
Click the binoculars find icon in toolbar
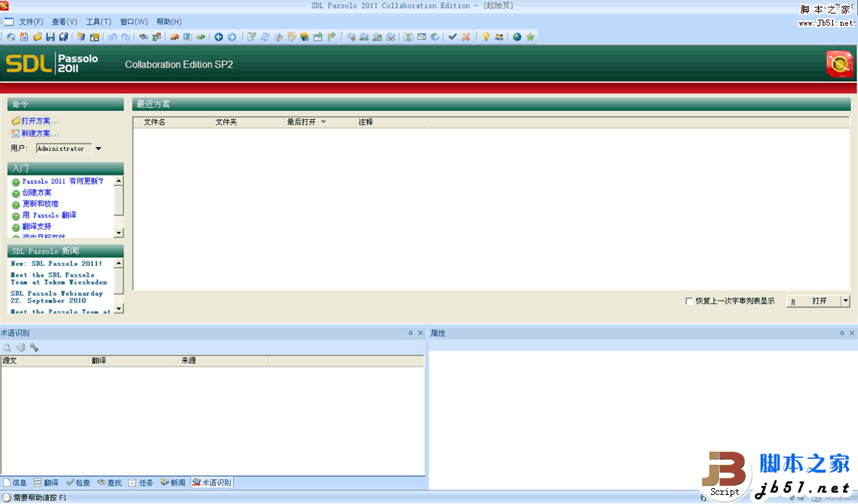(143, 37)
